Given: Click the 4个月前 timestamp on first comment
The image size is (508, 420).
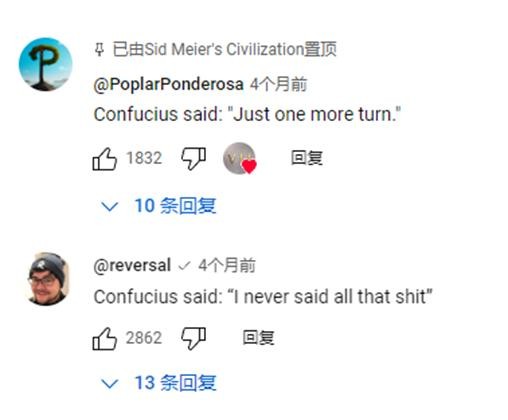Looking at the screenshot, I should click(x=279, y=84).
